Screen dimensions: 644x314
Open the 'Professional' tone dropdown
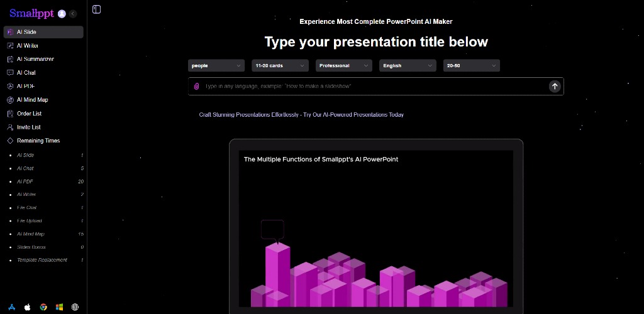(344, 65)
